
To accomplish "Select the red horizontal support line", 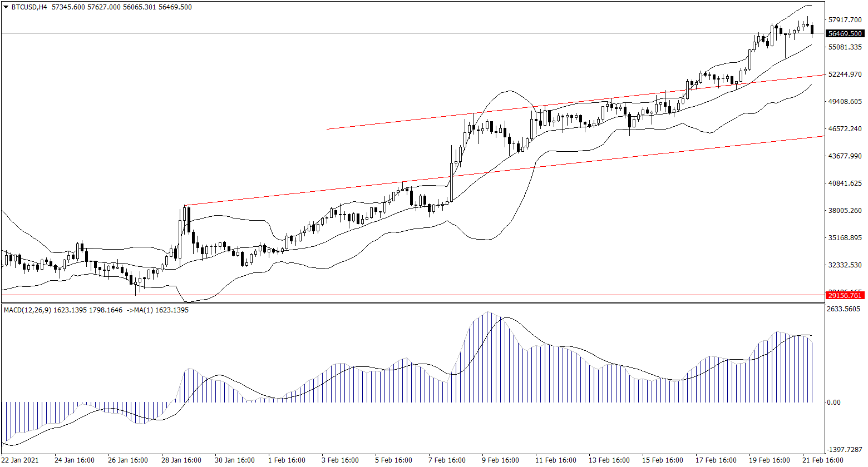I will [x=389, y=295].
